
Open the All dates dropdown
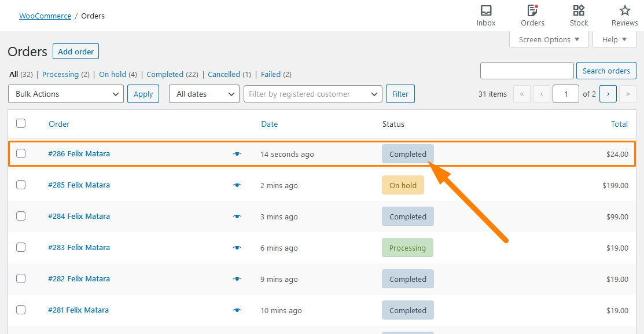[204, 94]
